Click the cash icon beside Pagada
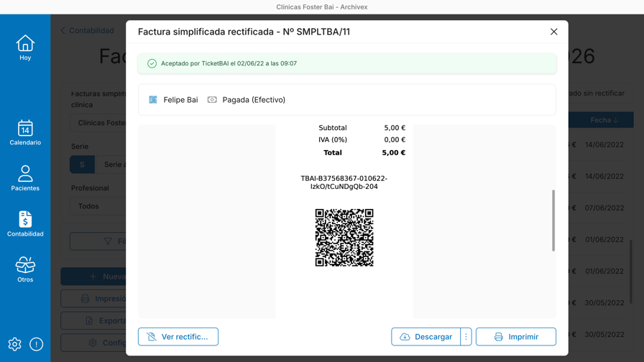Screen dimensions: 644x362 point(212,100)
